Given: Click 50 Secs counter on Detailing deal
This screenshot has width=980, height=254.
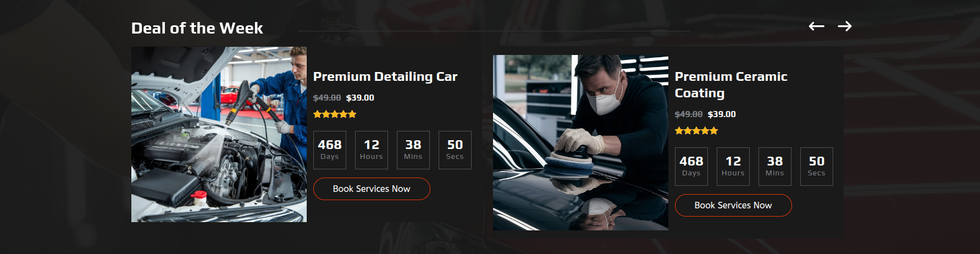Looking at the screenshot, I should (455, 150).
